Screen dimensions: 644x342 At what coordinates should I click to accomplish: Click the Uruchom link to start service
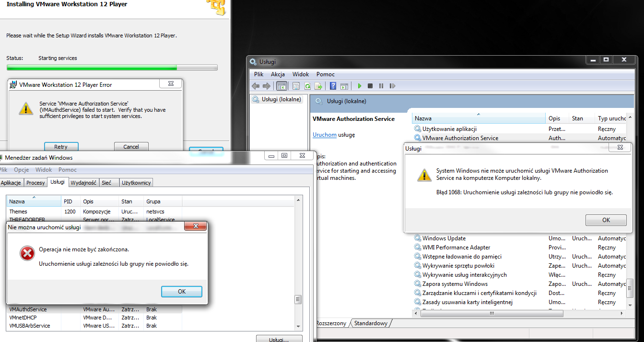click(x=325, y=135)
